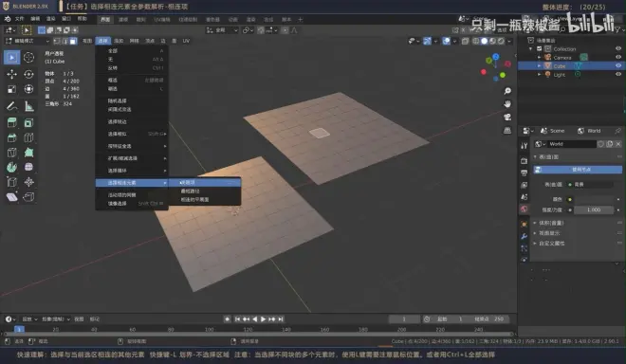Open transform orientation dropdown
Image resolution: width=626 pixels, height=364 pixels.
pyautogui.click(x=222, y=30)
